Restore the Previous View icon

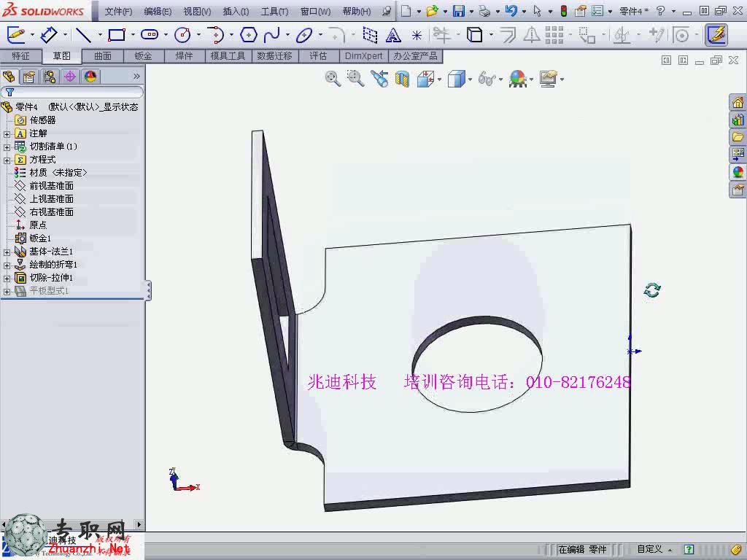(x=379, y=79)
